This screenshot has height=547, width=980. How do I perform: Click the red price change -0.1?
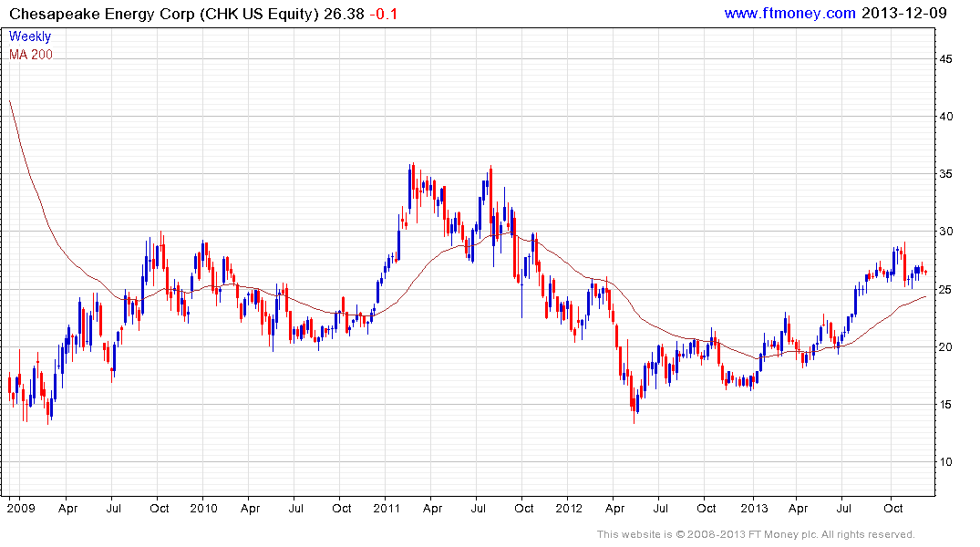[x=383, y=14]
